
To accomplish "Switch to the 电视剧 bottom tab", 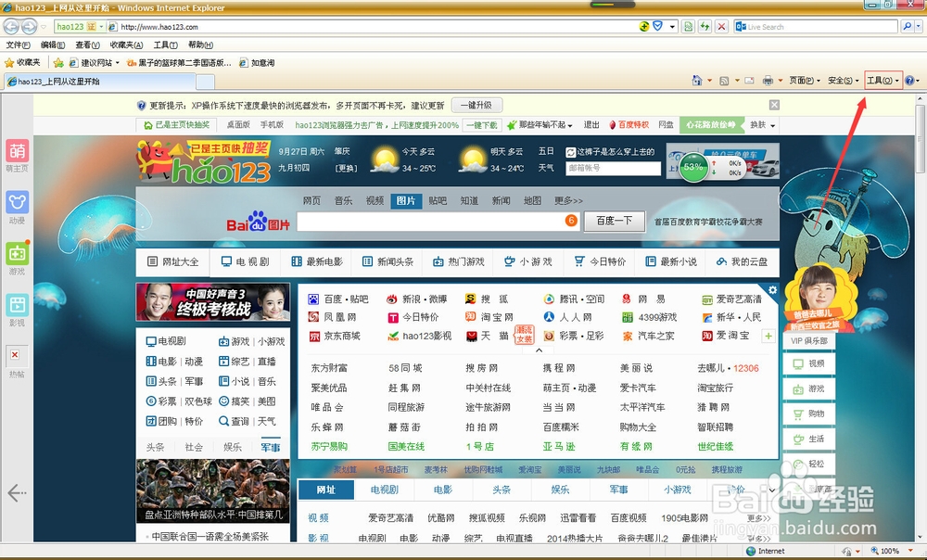I will click(385, 490).
